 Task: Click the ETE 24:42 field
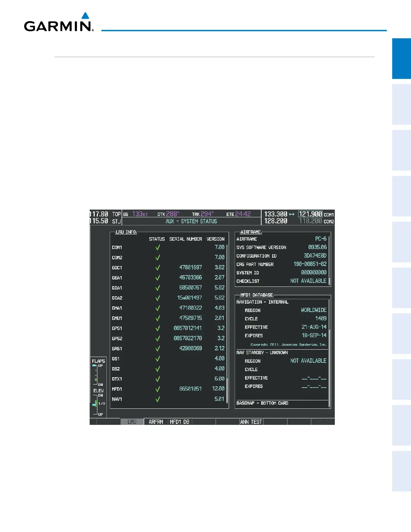point(238,214)
